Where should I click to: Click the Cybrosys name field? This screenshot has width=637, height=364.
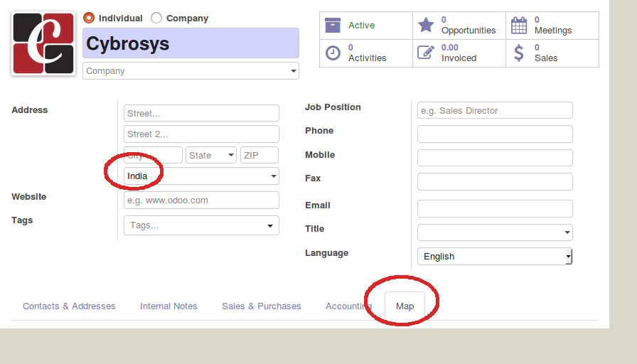point(191,43)
